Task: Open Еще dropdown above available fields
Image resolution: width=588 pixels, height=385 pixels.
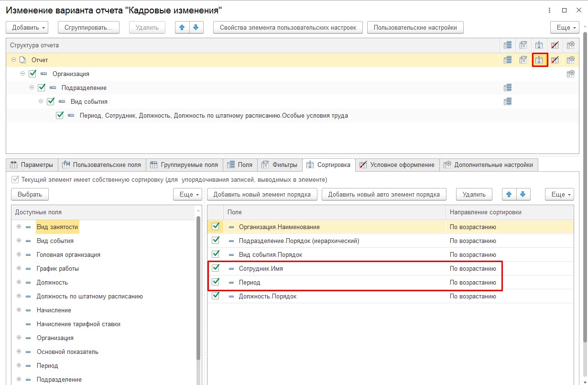Action: pos(187,194)
